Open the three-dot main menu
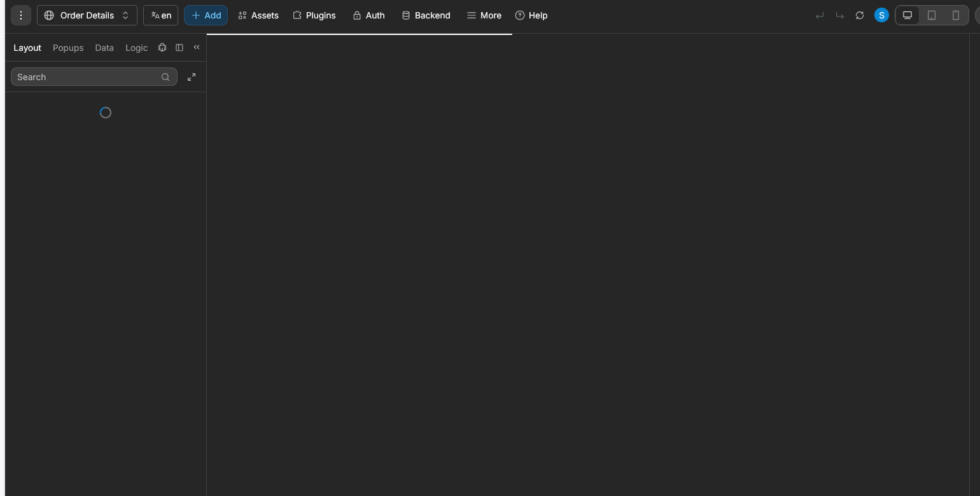The width and height of the screenshot is (980, 496). pos(21,15)
